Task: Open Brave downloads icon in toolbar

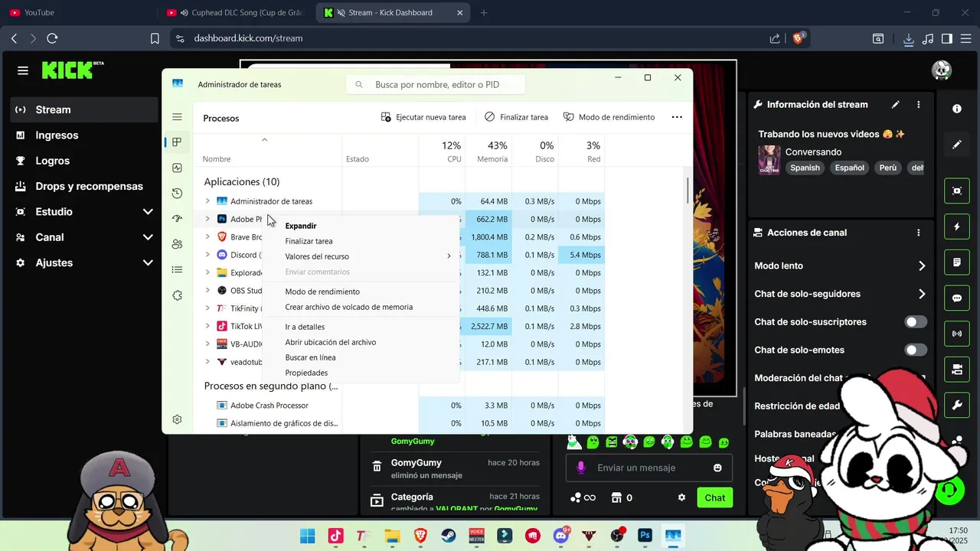Action: [909, 38]
